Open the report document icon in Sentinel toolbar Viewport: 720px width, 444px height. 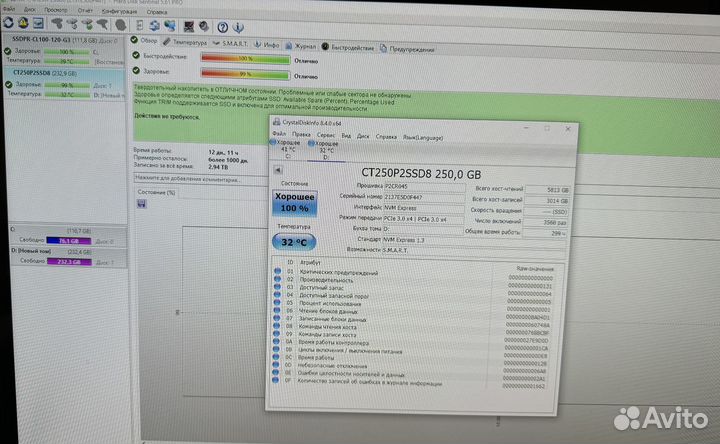tap(140, 25)
